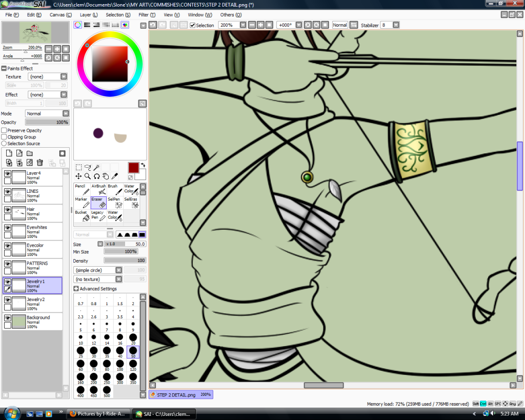This screenshot has height=420, width=525.
Task: Choose the 20 brush size preset
Action: pos(133,338)
